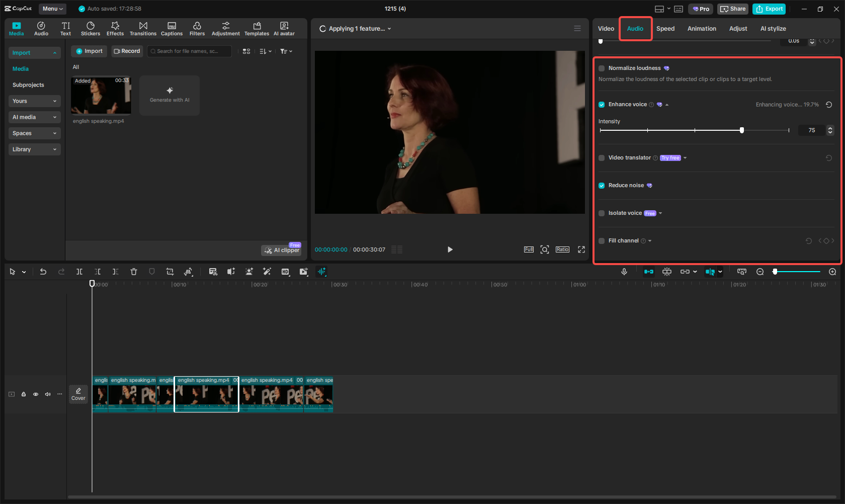Open the Isolate voice dropdown
The image size is (845, 504).
pyautogui.click(x=660, y=213)
